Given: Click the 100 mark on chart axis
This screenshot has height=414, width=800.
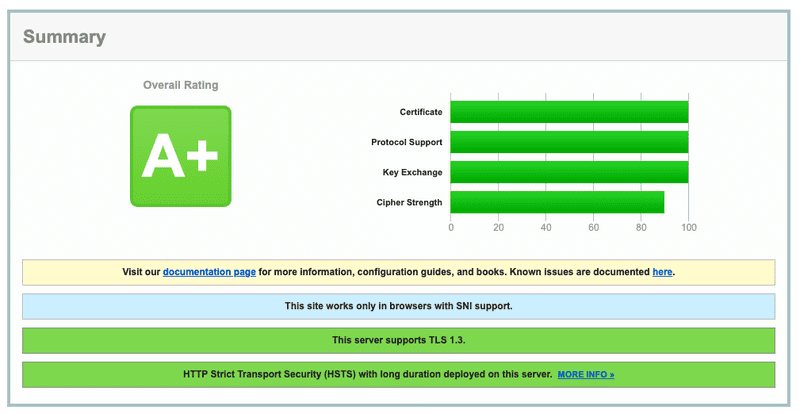Looking at the screenshot, I should [688, 228].
